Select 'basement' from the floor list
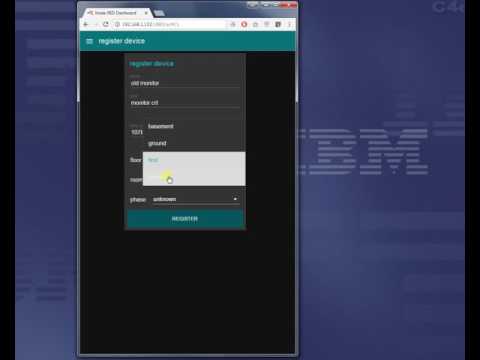 click(194, 126)
